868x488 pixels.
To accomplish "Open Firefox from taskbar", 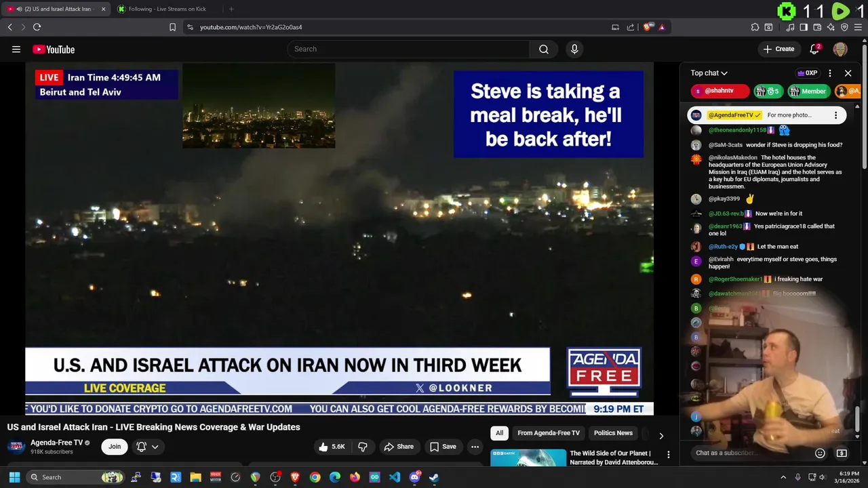I will click(355, 477).
